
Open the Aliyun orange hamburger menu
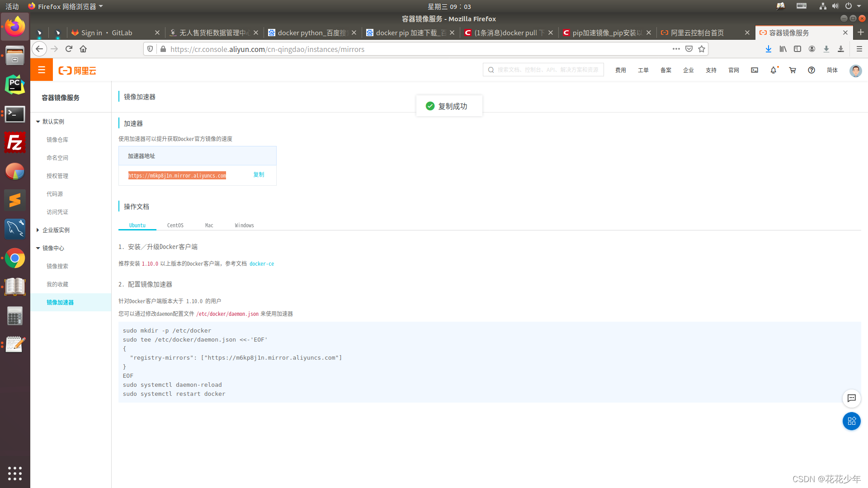(x=42, y=70)
